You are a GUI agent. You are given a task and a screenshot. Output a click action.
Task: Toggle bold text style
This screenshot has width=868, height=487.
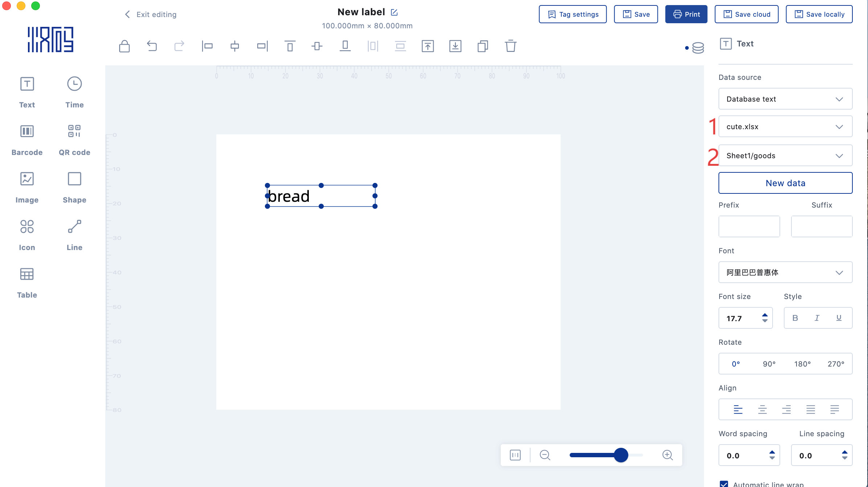click(x=795, y=318)
